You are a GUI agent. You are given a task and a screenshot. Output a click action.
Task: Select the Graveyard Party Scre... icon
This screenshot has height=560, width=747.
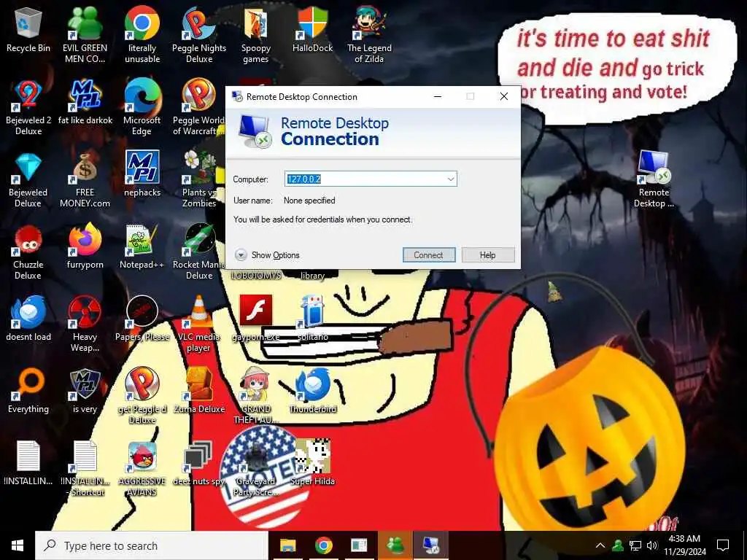pyautogui.click(x=256, y=469)
